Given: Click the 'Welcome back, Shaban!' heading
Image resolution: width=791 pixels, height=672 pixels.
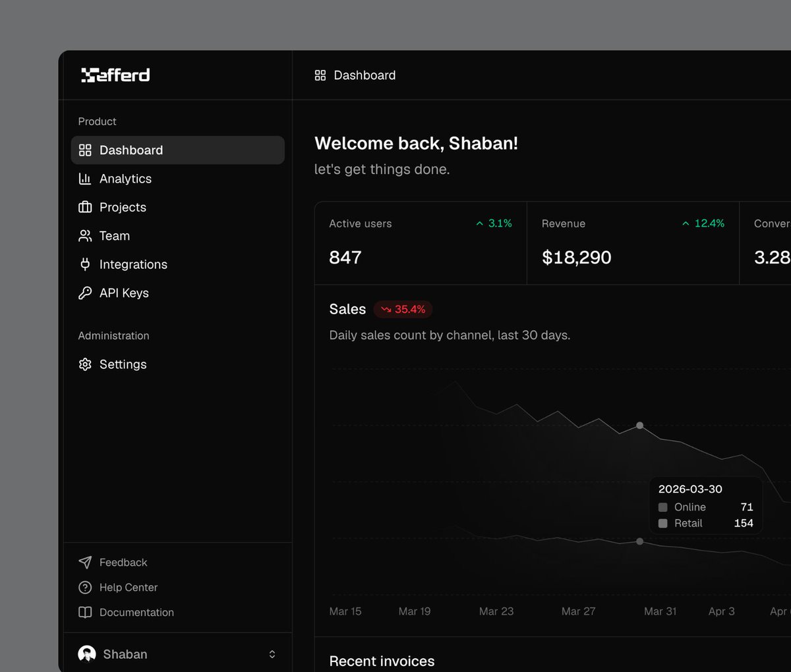Looking at the screenshot, I should pos(417,143).
